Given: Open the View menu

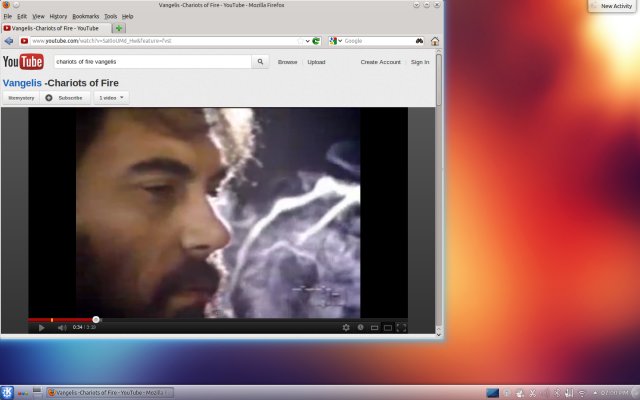Looking at the screenshot, I should click(38, 16).
